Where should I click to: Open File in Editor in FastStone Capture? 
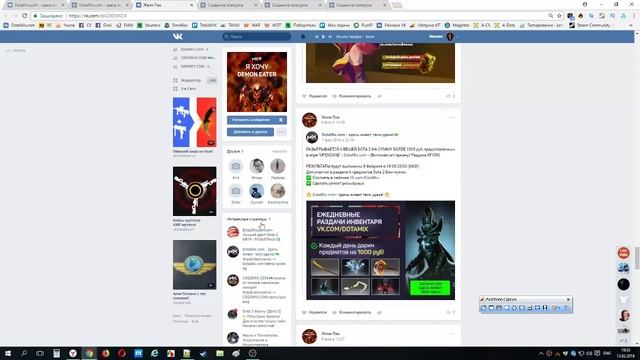tap(484, 307)
